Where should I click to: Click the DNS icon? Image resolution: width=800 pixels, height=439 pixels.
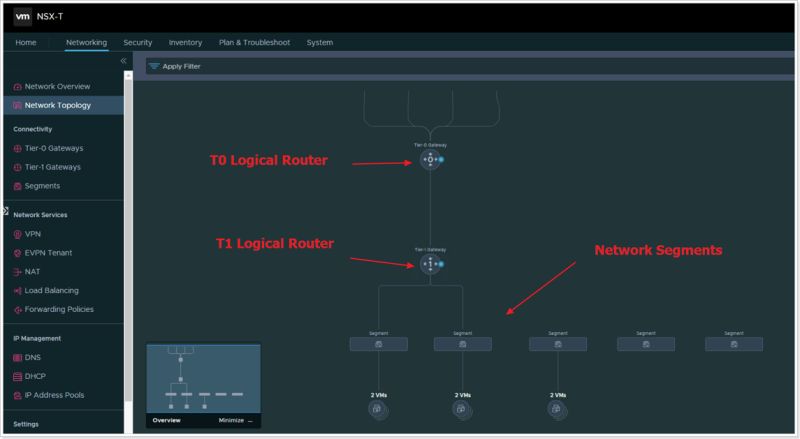17,358
